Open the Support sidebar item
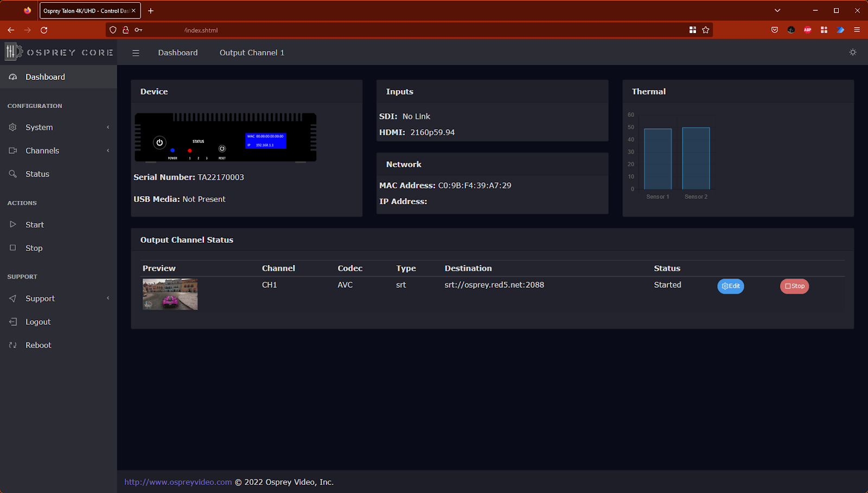This screenshot has width=868, height=493. click(x=59, y=298)
